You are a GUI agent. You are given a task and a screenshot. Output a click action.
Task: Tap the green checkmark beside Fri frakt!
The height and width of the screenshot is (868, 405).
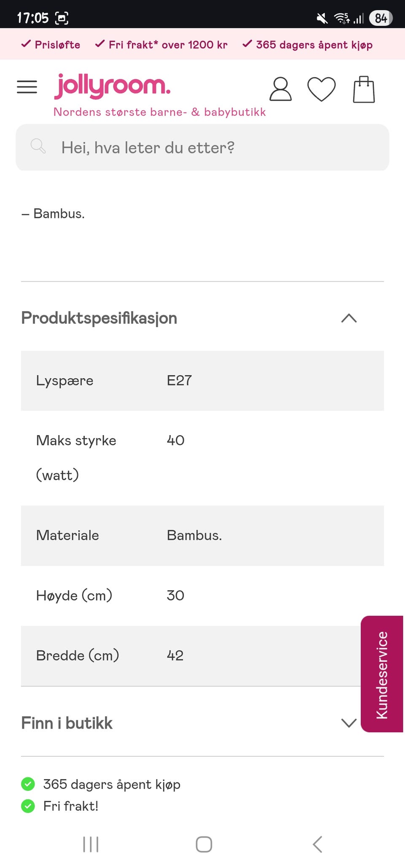click(28, 806)
